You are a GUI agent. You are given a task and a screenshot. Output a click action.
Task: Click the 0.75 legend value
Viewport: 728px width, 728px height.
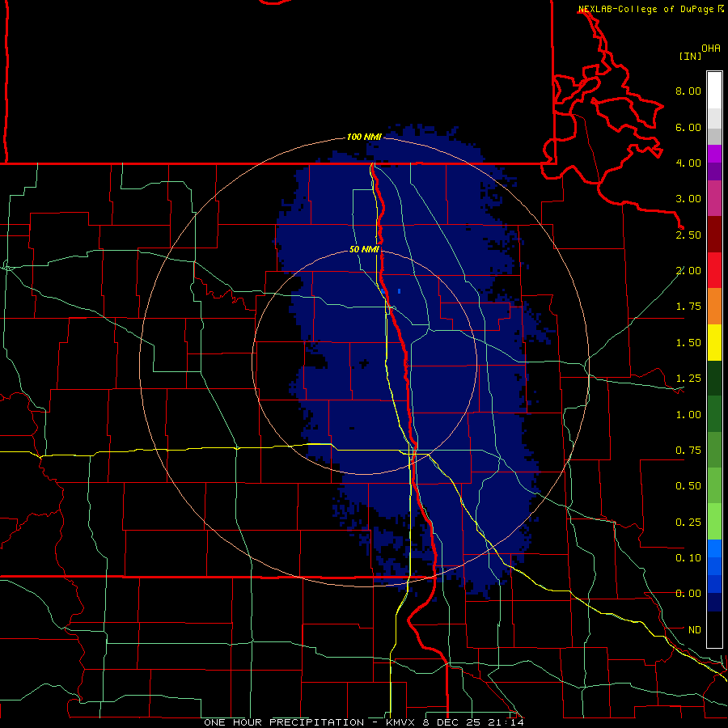[x=688, y=451]
